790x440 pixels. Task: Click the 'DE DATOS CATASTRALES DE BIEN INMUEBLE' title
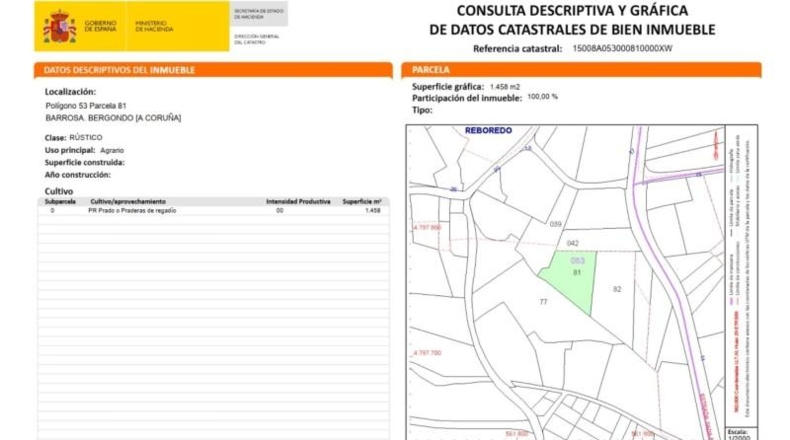tap(572, 30)
